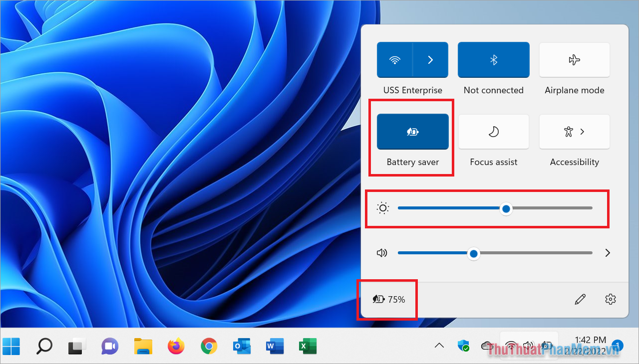639x364 pixels.
Task: Show hidden system tray icons
Action: click(x=438, y=345)
